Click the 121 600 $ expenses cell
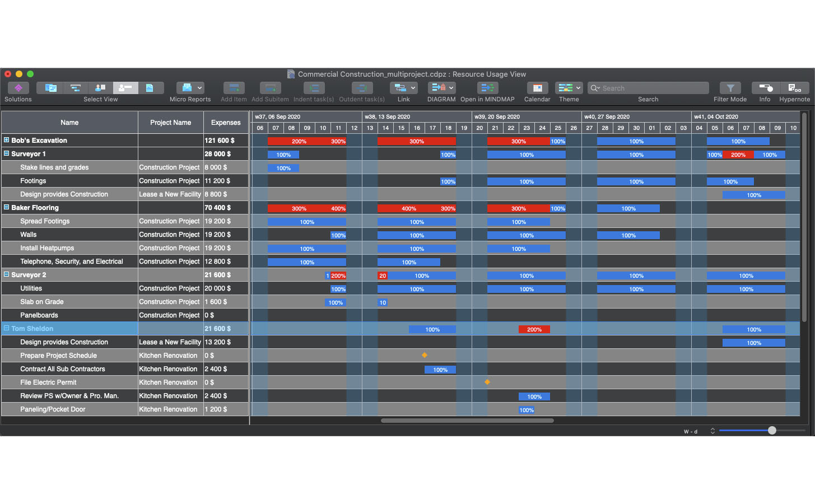 [x=226, y=141]
